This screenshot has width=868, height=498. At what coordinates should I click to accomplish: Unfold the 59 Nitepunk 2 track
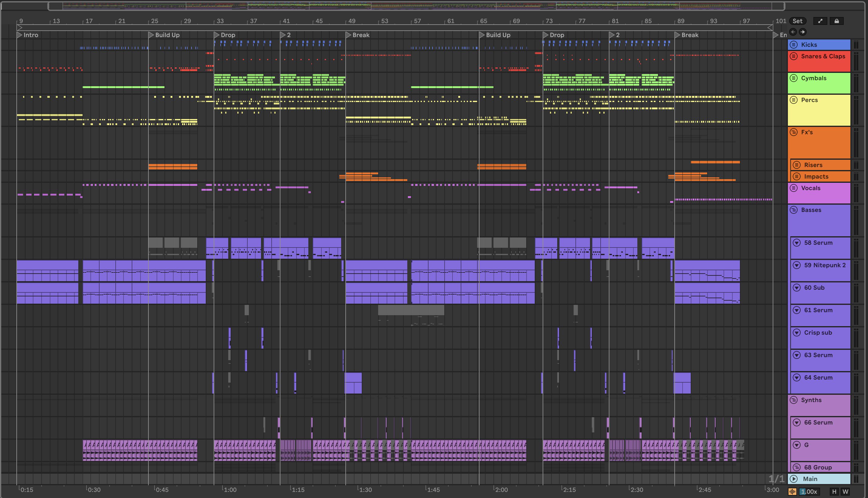pos(797,265)
